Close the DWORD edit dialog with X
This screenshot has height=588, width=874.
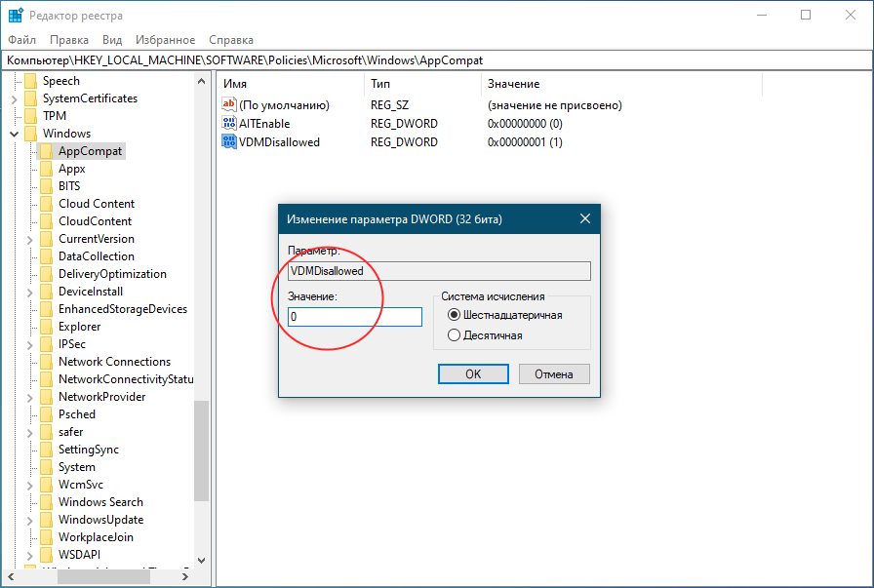[x=584, y=219]
